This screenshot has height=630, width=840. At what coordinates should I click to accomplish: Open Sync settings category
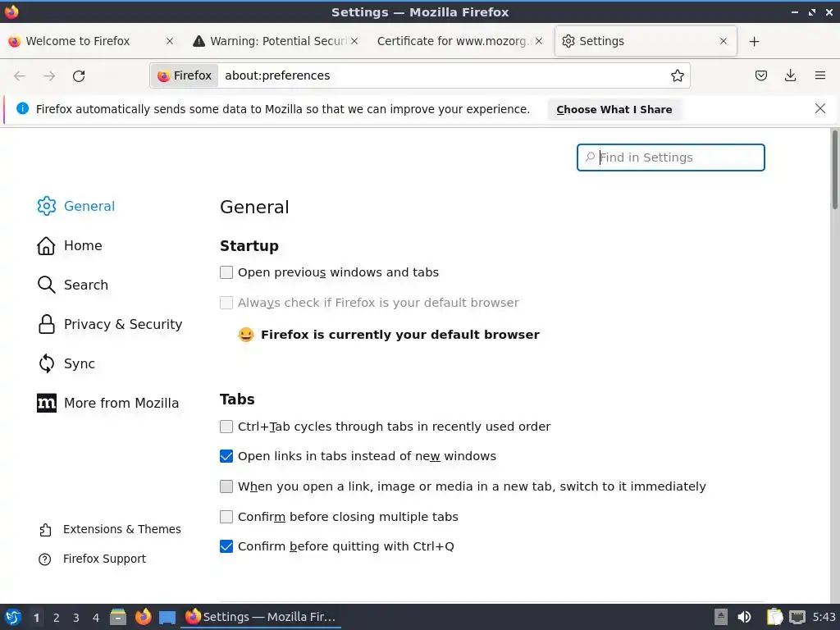coord(80,363)
